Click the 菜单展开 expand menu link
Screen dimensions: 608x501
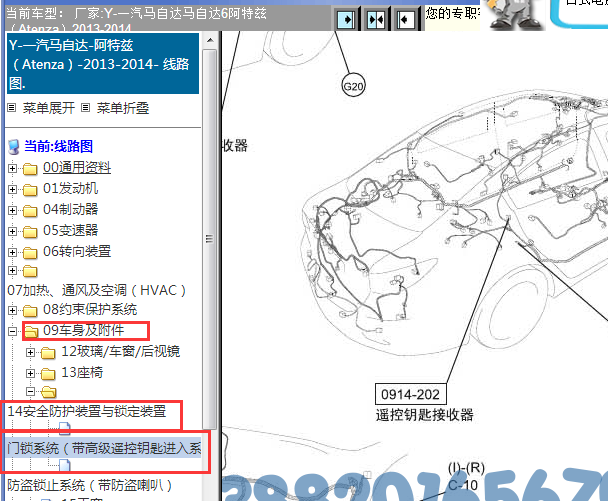[48, 108]
